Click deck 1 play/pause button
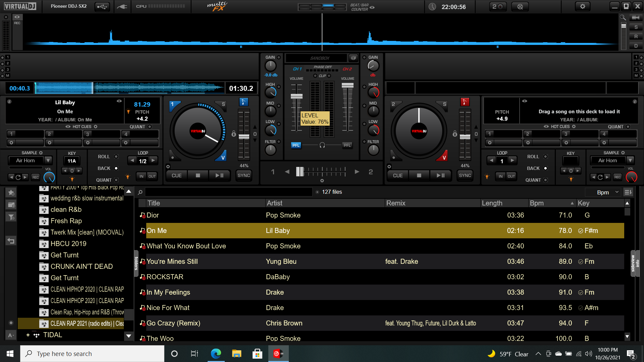This screenshot has height=362, width=644. pos(219,176)
